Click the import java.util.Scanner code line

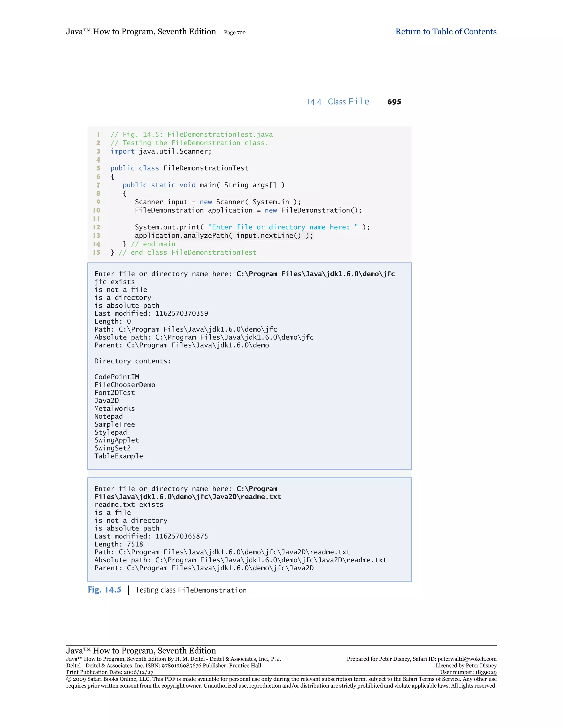click(x=161, y=151)
